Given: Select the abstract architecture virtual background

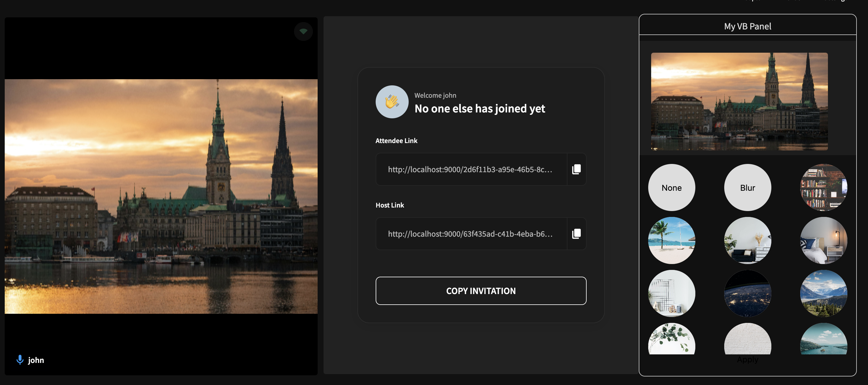Looking at the screenshot, I should pos(672,294).
